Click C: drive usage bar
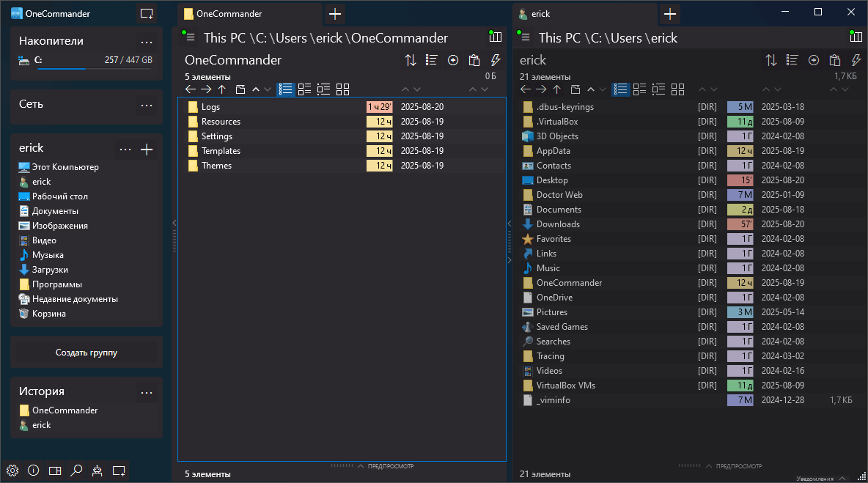This screenshot has height=483, width=868. [x=95, y=69]
